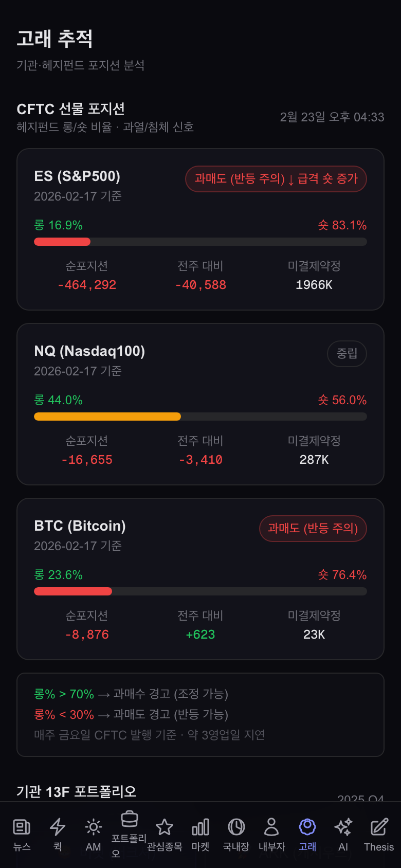
Task: Open the 마켓 bar chart icon
Action: (x=200, y=827)
